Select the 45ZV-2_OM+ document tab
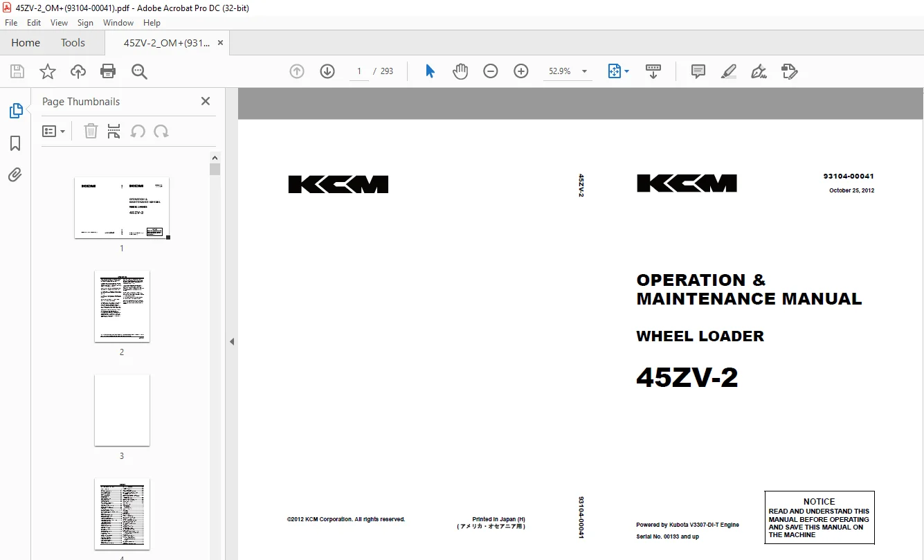924x560 pixels. [166, 43]
